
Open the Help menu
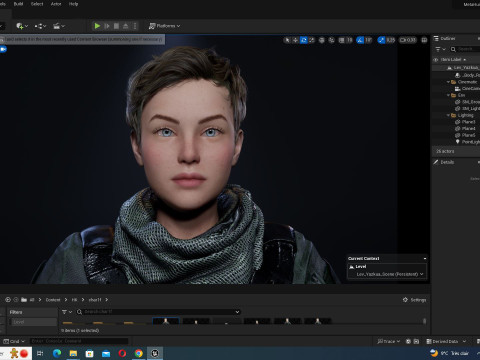73,4
